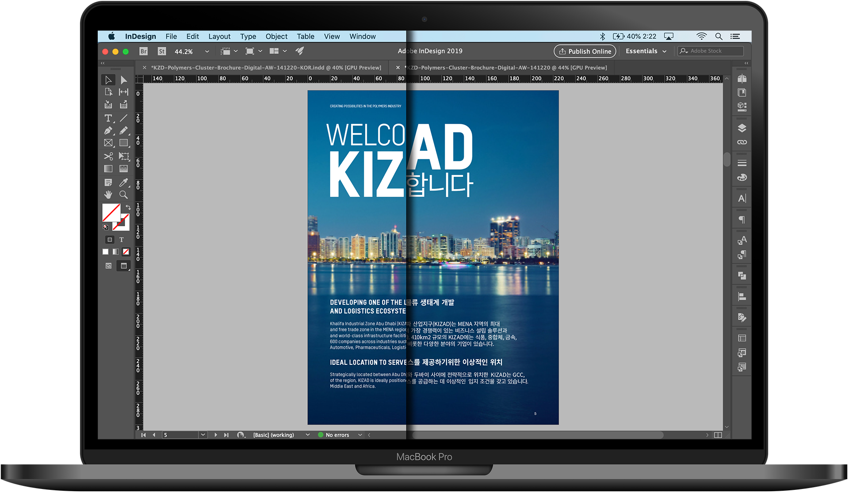Toggle formatting affects text
Viewport: 849px width, 504px height.
tap(122, 240)
